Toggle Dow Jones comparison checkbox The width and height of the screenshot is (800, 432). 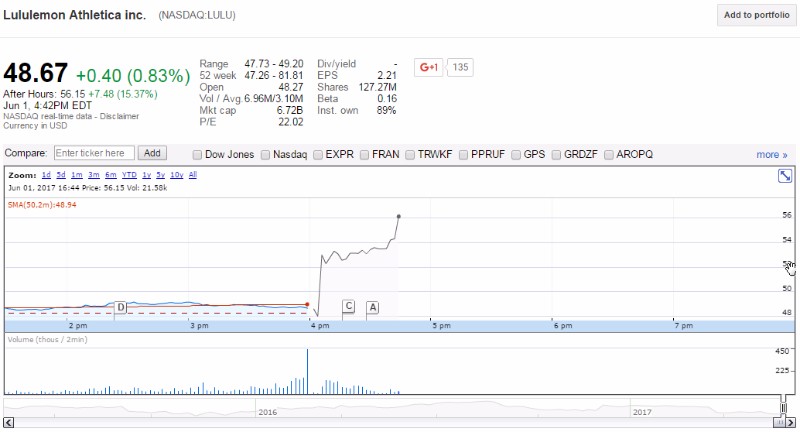point(197,155)
